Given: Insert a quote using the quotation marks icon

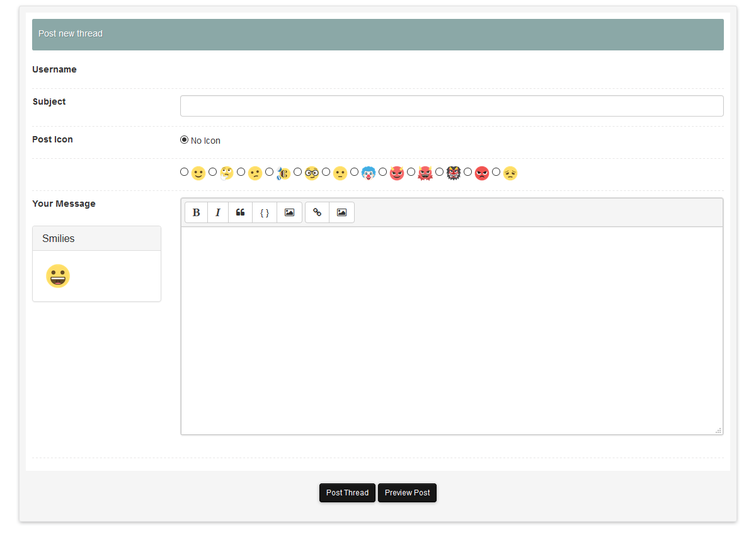Looking at the screenshot, I should tap(240, 212).
